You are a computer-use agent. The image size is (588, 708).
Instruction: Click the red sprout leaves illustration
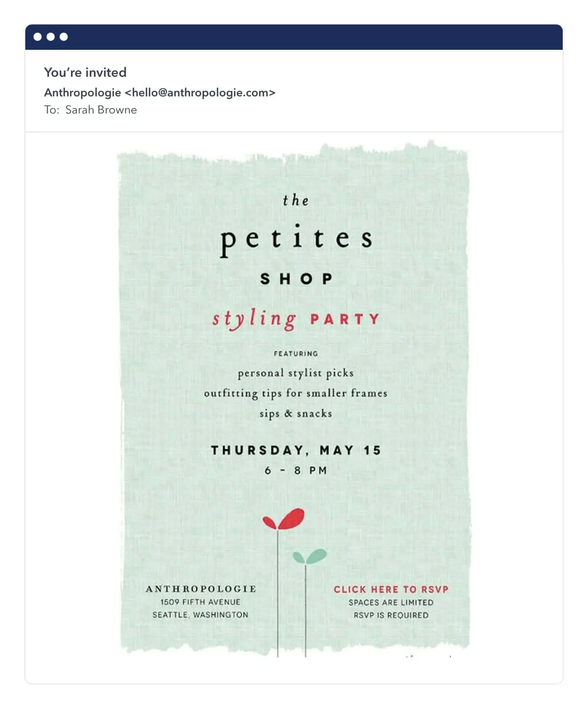(x=284, y=519)
